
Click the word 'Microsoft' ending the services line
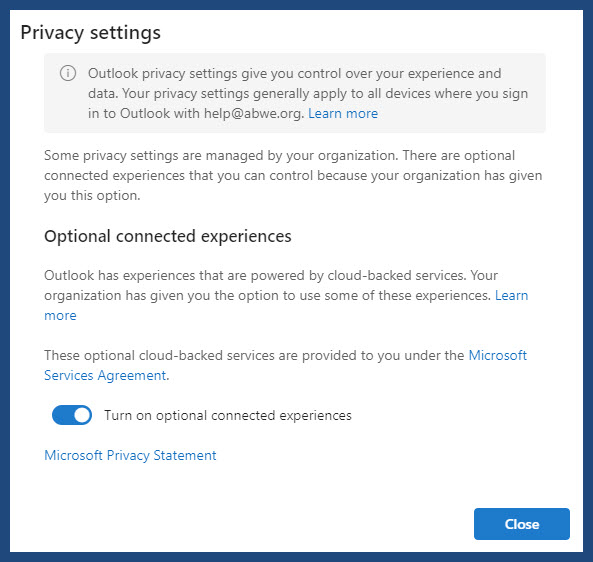[x=498, y=356]
